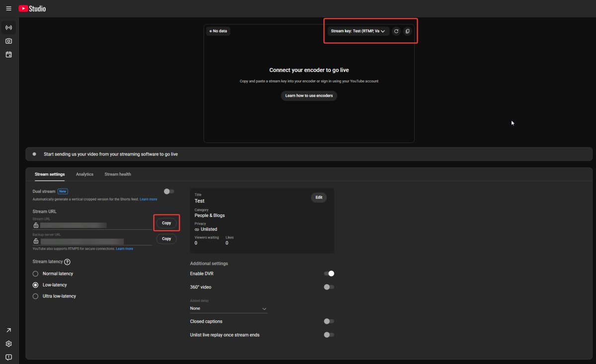
Task: Copy the stream key with copy icon
Action: point(407,31)
